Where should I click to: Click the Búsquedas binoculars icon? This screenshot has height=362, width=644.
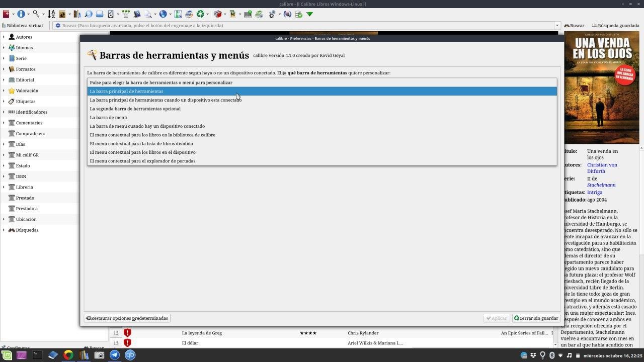(12, 230)
